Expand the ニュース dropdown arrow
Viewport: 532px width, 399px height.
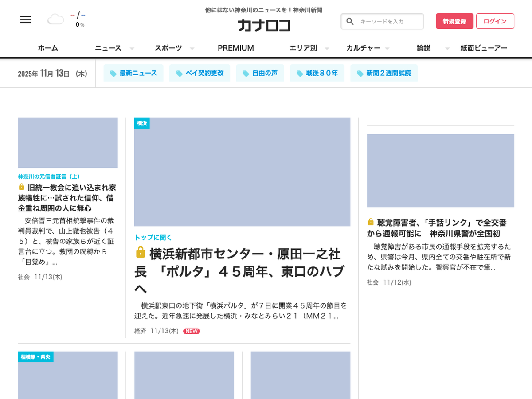point(132,48)
